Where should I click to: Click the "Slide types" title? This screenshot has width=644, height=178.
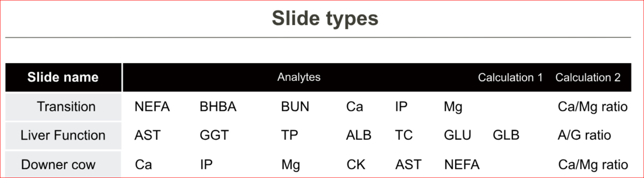(x=325, y=19)
